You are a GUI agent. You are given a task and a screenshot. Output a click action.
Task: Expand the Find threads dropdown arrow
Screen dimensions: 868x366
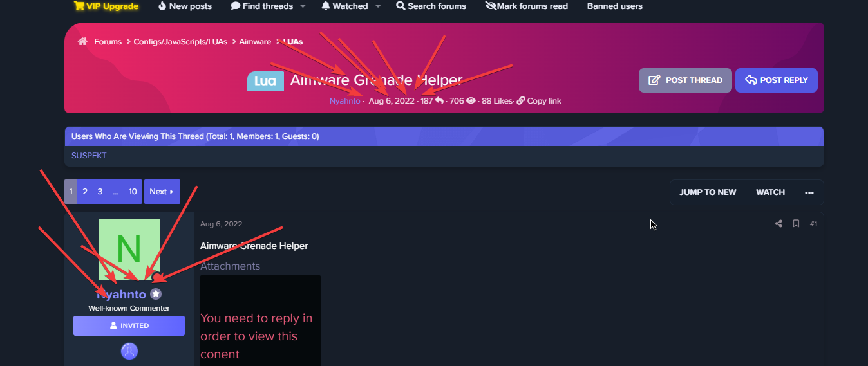[x=303, y=6]
